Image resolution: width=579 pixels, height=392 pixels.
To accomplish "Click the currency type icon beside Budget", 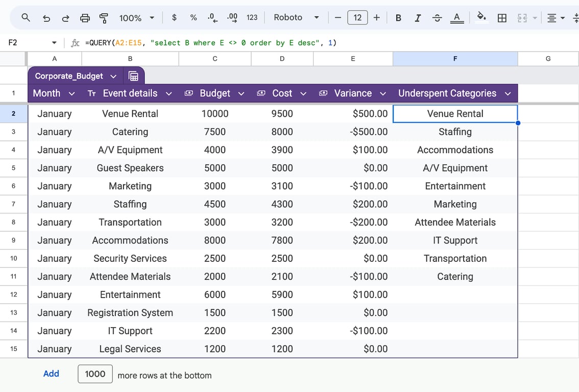I will pos(189,93).
